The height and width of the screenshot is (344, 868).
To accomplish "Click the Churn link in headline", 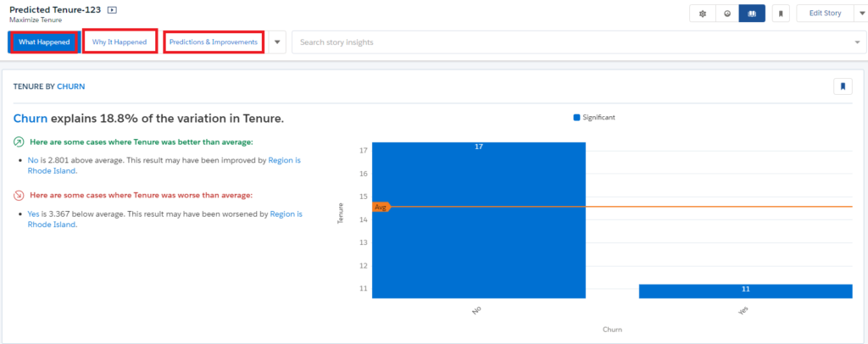I will click(31, 119).
